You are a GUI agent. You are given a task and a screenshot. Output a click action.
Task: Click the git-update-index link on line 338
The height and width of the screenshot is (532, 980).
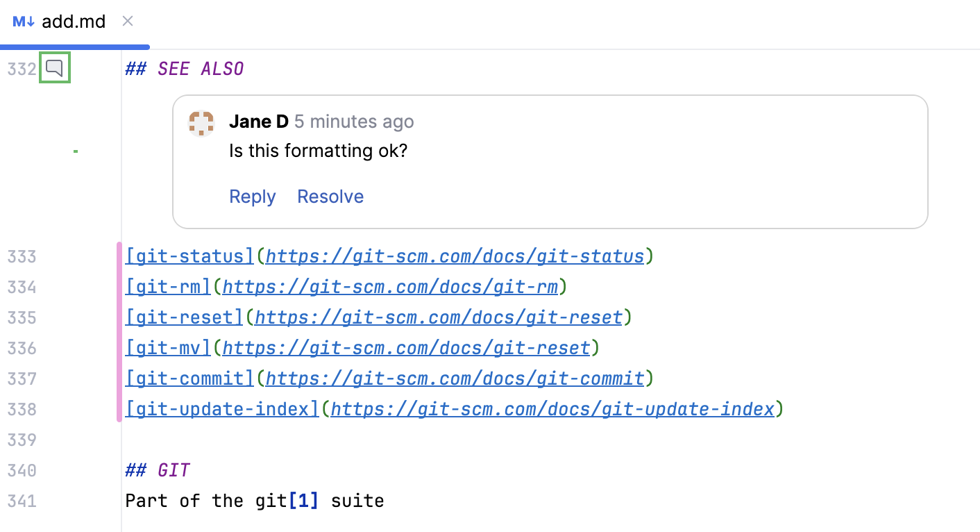[221, 408]
